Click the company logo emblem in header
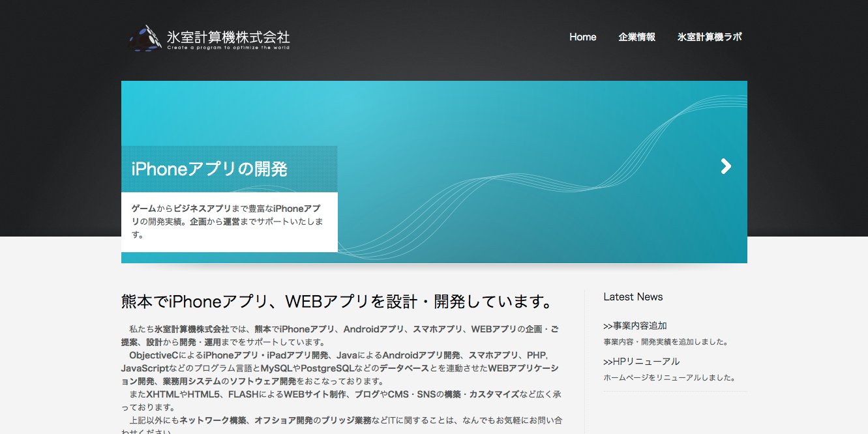Viewport: 868px width, 434px height. 145,38
